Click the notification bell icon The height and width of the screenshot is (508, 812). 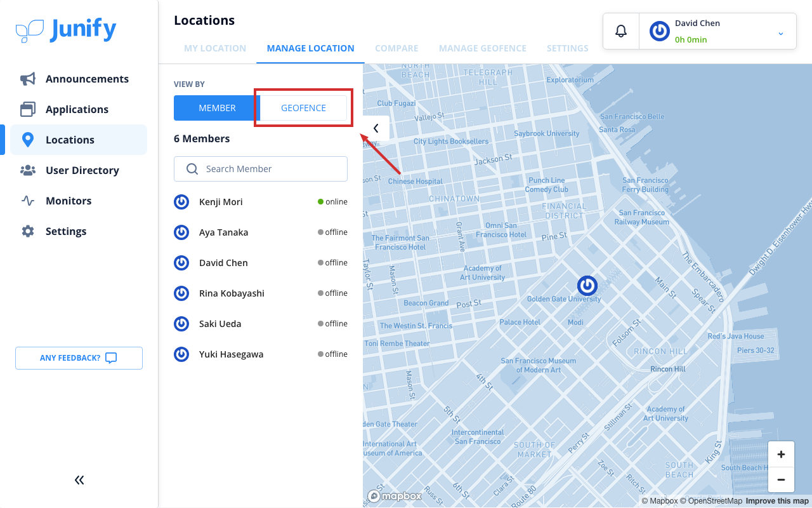pos(621,31)
